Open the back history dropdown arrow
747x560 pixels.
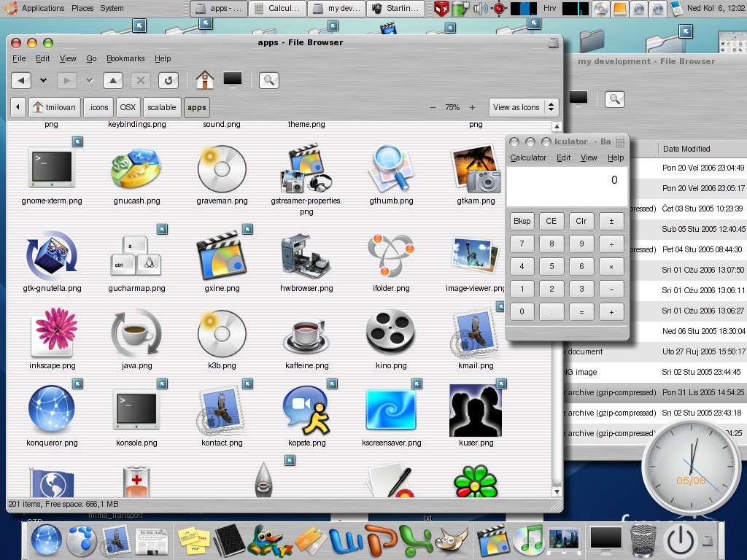(43, 80)
